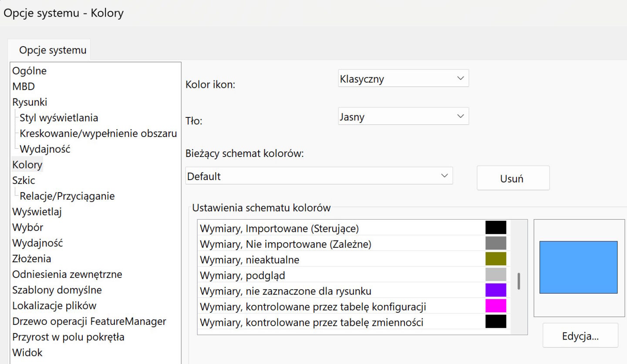
Task: Choose Relacje/Przyciąganie under Szkic
Action: coord(67,196)
